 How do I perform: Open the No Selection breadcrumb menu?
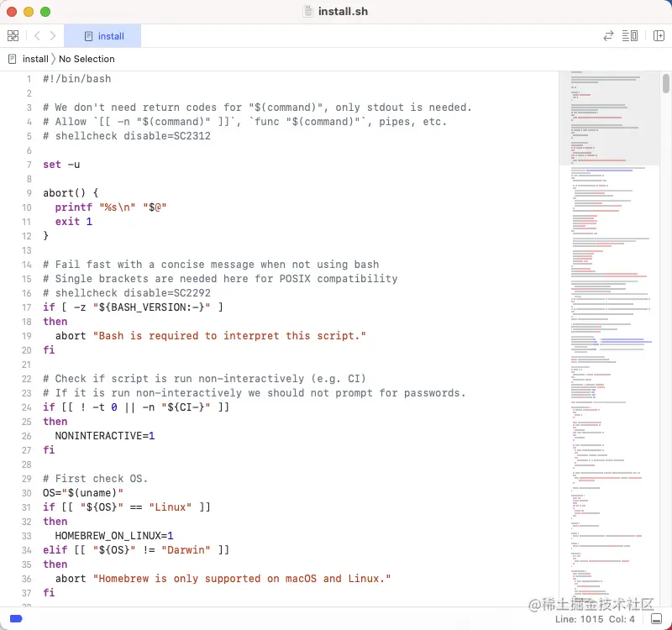click(87, 59)
